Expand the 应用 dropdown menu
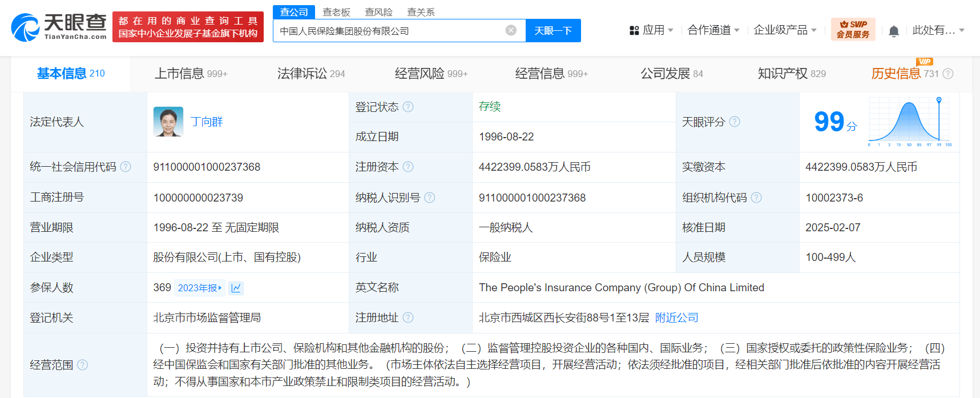 651,30
